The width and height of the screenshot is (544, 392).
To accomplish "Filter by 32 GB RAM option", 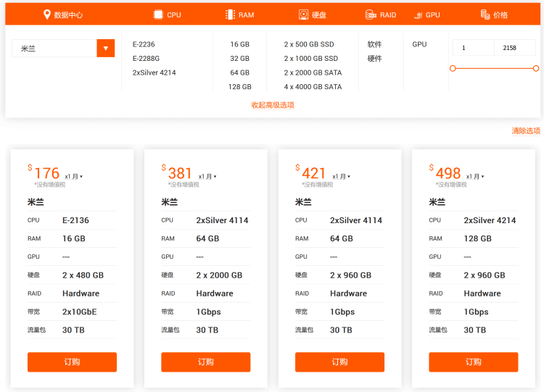I will (x=240, y=59).
